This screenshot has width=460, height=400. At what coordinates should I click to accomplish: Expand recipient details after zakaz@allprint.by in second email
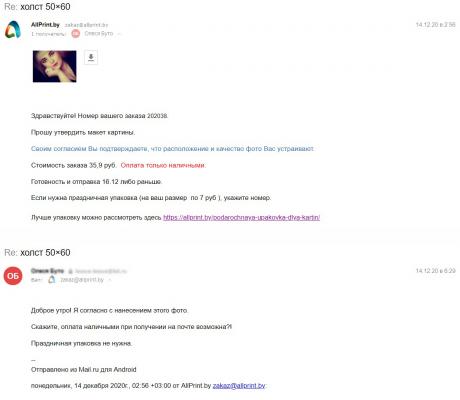click(x=110, y=280)
